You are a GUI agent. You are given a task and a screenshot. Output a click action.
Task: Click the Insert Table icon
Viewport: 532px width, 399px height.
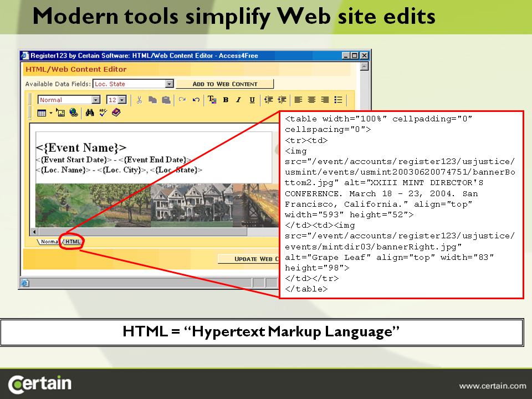(x=42, y=113)
